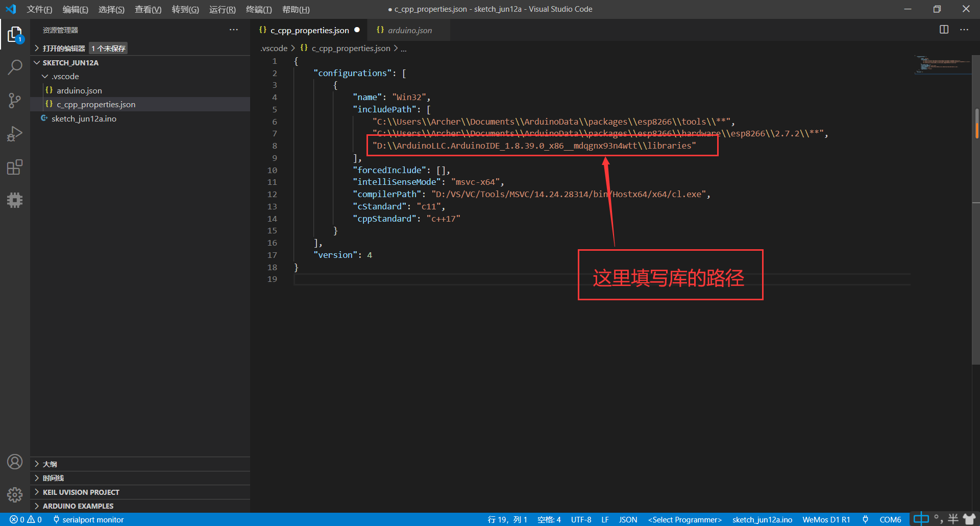
Task: Click <Select Programmer> in the status bar
Action: pyautogui.click(x=684, y=519)
